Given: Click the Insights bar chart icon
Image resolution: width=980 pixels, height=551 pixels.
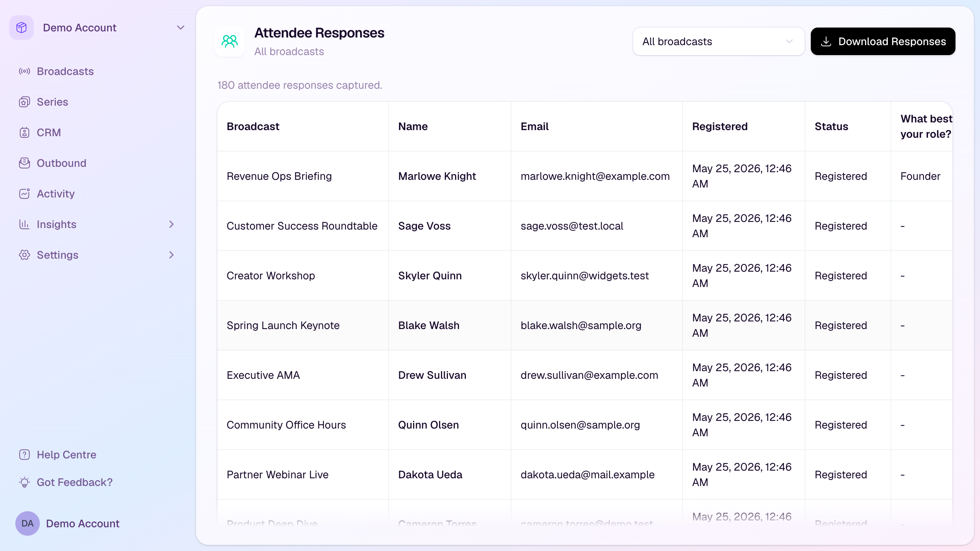Looking at the screenshot, I should click(x=24, y=224).
